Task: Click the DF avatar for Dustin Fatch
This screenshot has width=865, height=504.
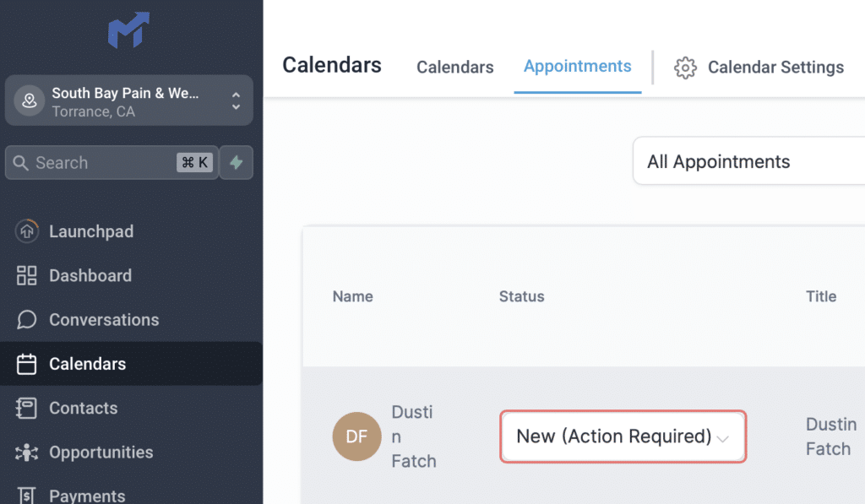Action: pyautogui.click(x=356, y=436)
